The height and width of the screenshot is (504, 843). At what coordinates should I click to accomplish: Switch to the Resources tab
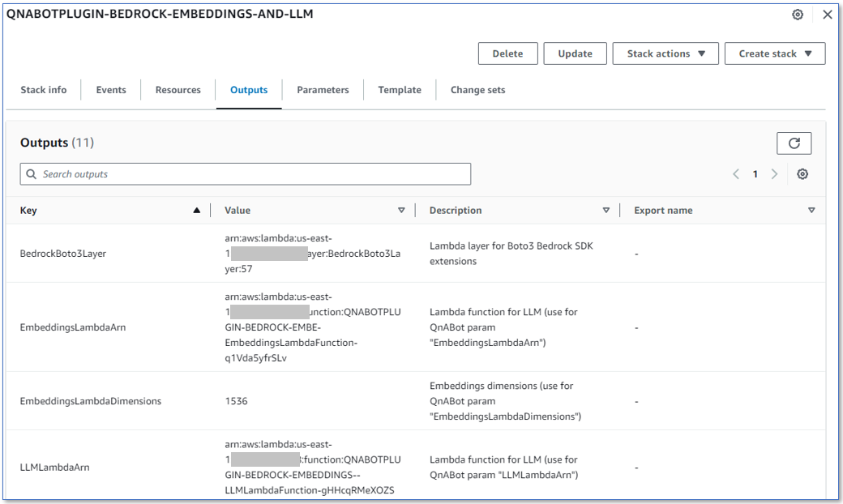(x=178, y=90)
